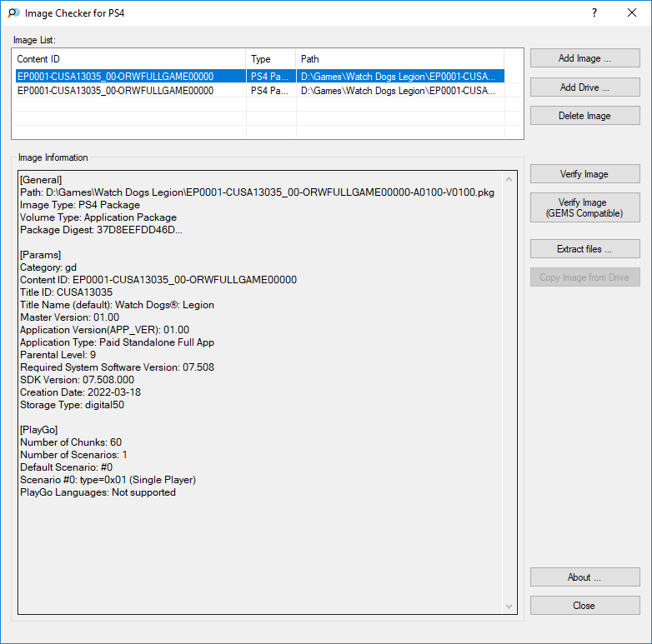Viewport: 652px width, 644px height.
Task: Click the Number of Scenarios: 1 line
Action: [73, 455]
